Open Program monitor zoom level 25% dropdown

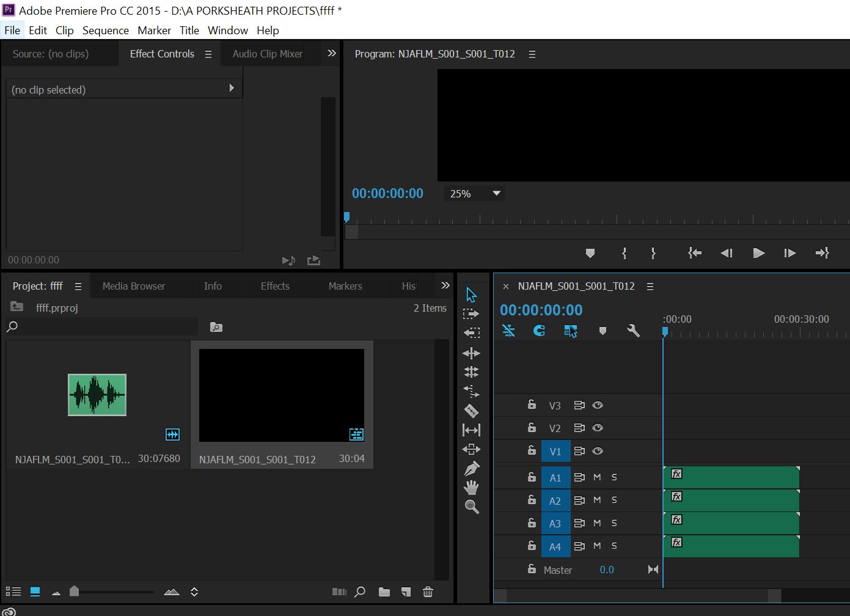coord(474,194)
